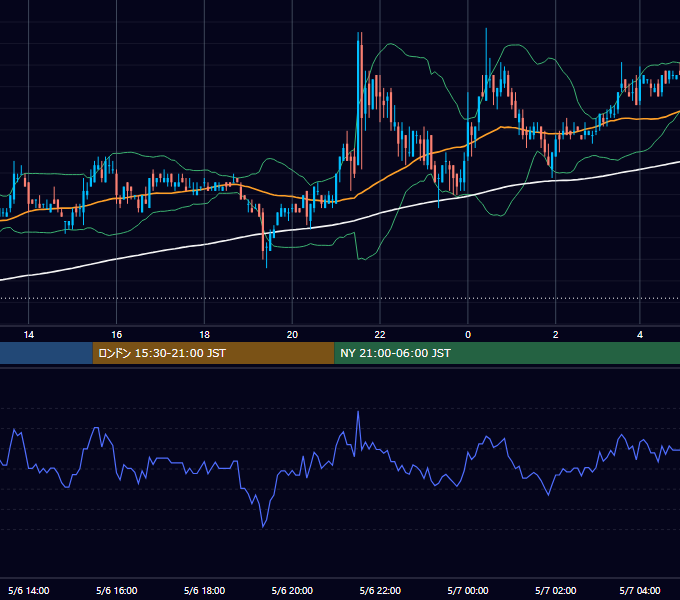This screenshot has height=600, width=680.
Task: Click the ロンドン 15:30-21:00 JST session bar
Action: click(213, 353)
